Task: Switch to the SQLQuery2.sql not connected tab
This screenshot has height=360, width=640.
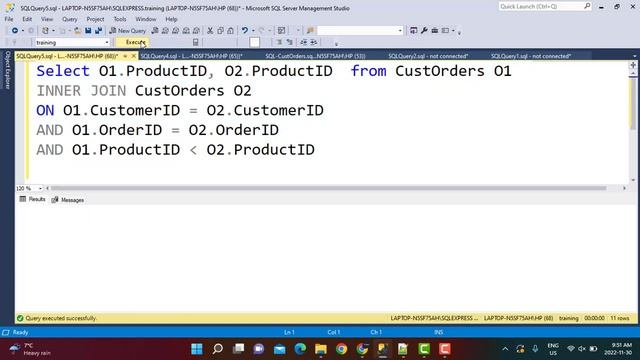Action: click(428, 56)
